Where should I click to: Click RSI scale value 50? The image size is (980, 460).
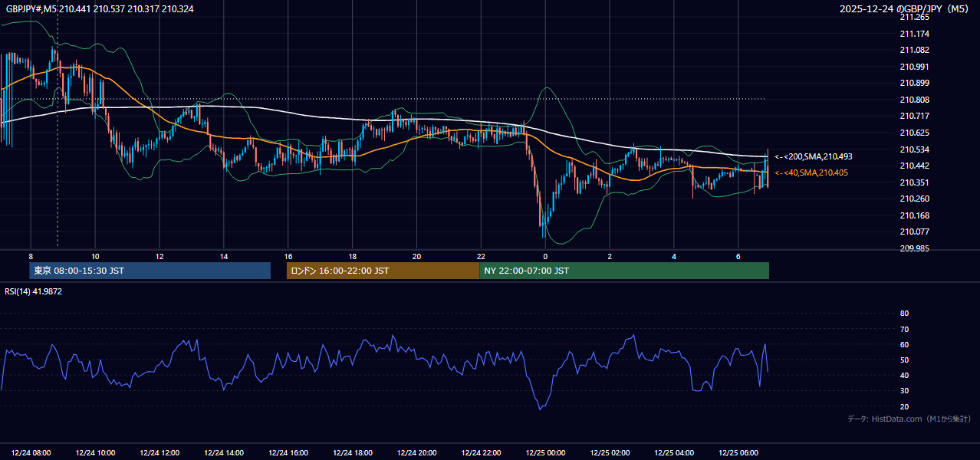(x=904, y=360)
